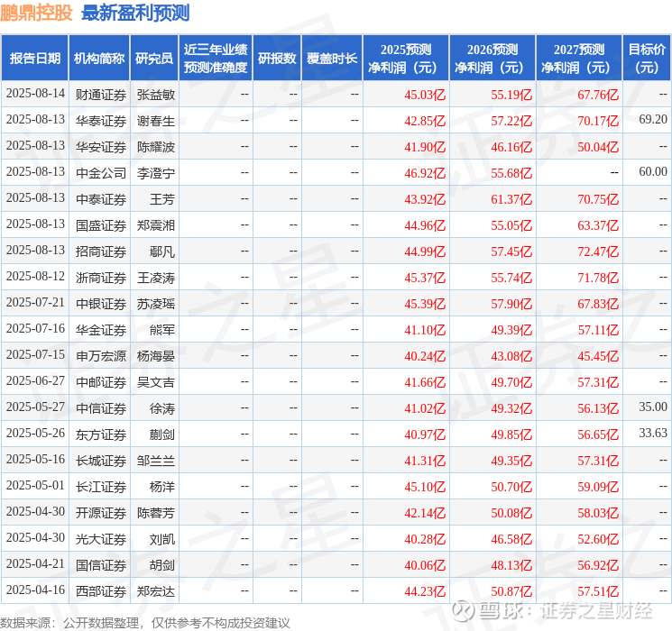Image resolution: width=672 pixels, height=631 pixels.
Task: Select the 东方证券 institution cell
Action: pos(101,434)
